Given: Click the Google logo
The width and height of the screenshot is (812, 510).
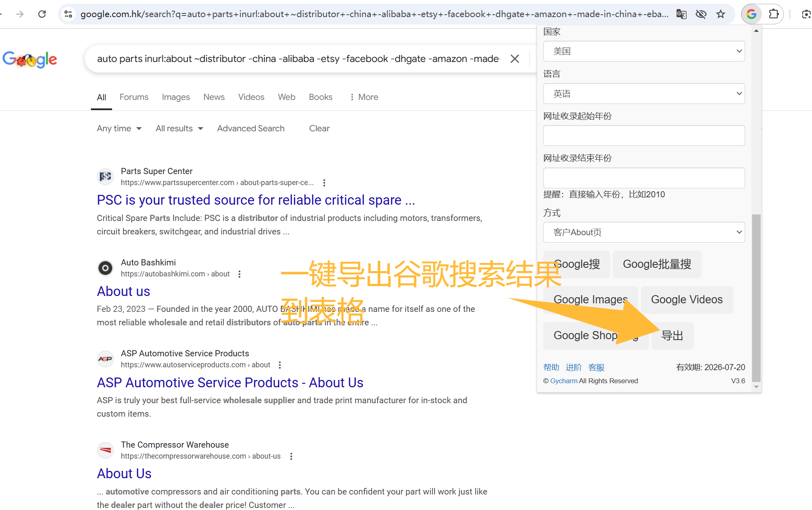Looking at the screenshot, I should point(30,60).
